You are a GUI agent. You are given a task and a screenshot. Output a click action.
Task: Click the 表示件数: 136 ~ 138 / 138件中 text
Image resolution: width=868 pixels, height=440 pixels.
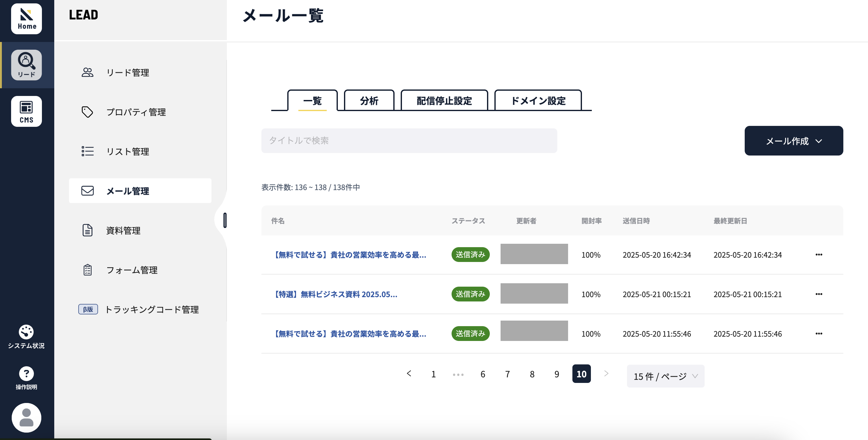point(311,187)
